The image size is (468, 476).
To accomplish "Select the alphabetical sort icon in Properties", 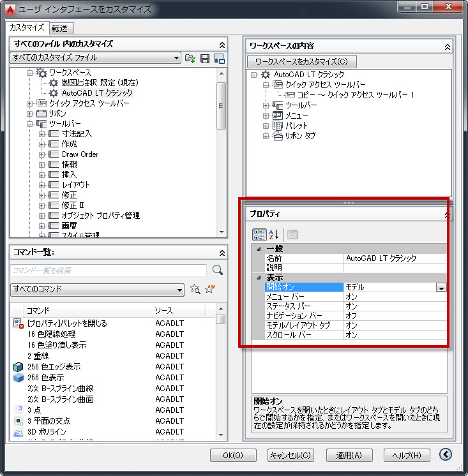I will click(x=274, y=235).
